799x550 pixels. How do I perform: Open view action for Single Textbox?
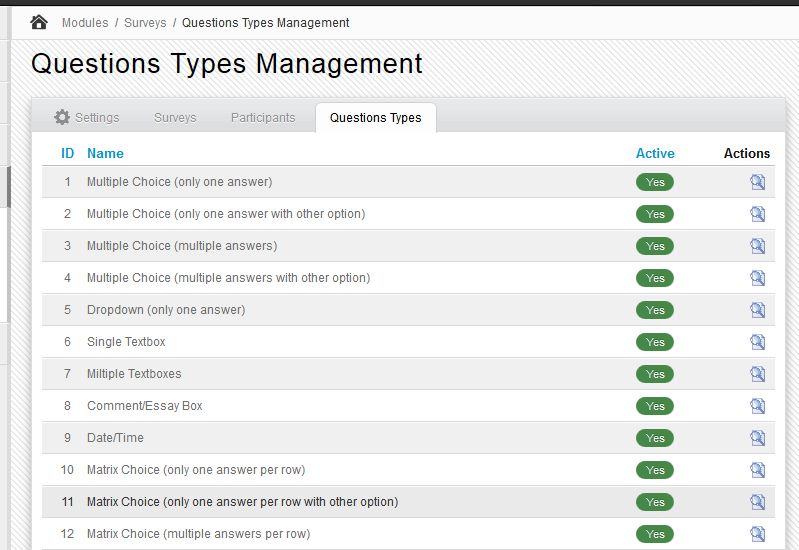[x=757, y=342]
